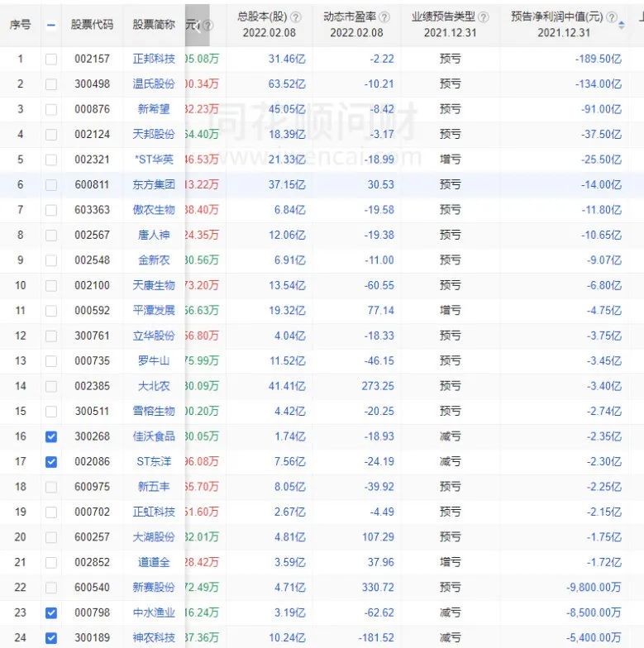This screenshot has height=648, width=644.
Task: Click help icon beside 预告净利润中值(元) header
Action: click(x=611, y=17)
